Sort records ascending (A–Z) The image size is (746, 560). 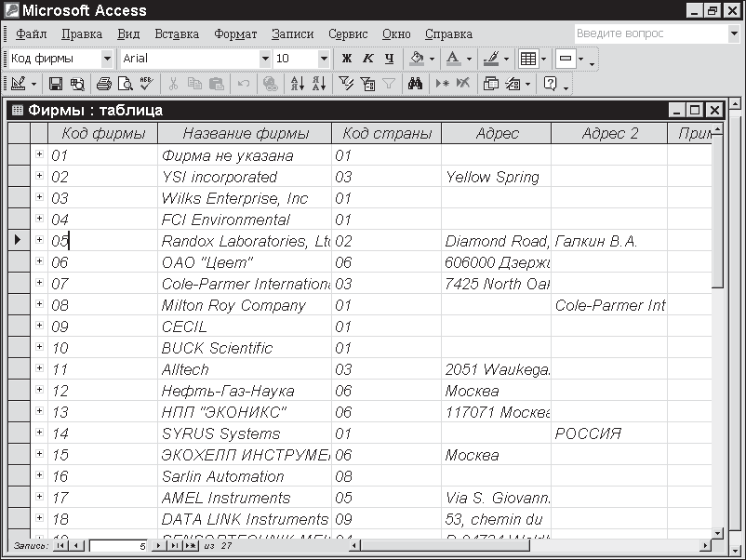[298, 84]
